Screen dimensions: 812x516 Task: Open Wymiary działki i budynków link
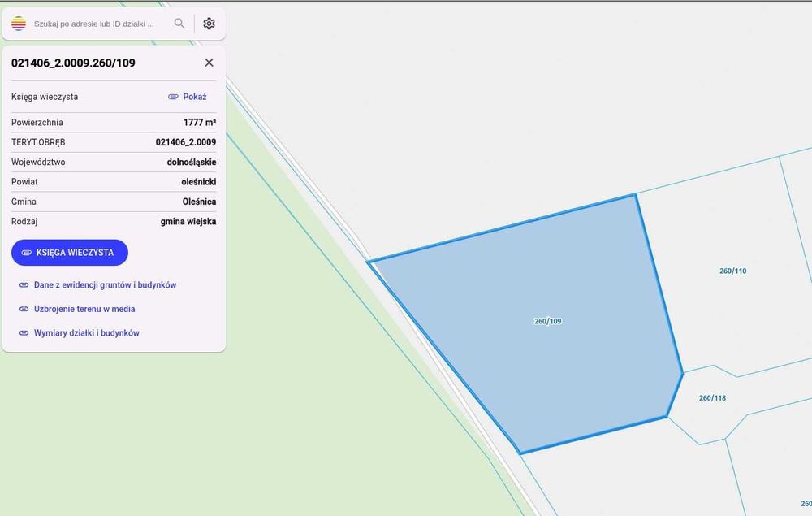87,333
